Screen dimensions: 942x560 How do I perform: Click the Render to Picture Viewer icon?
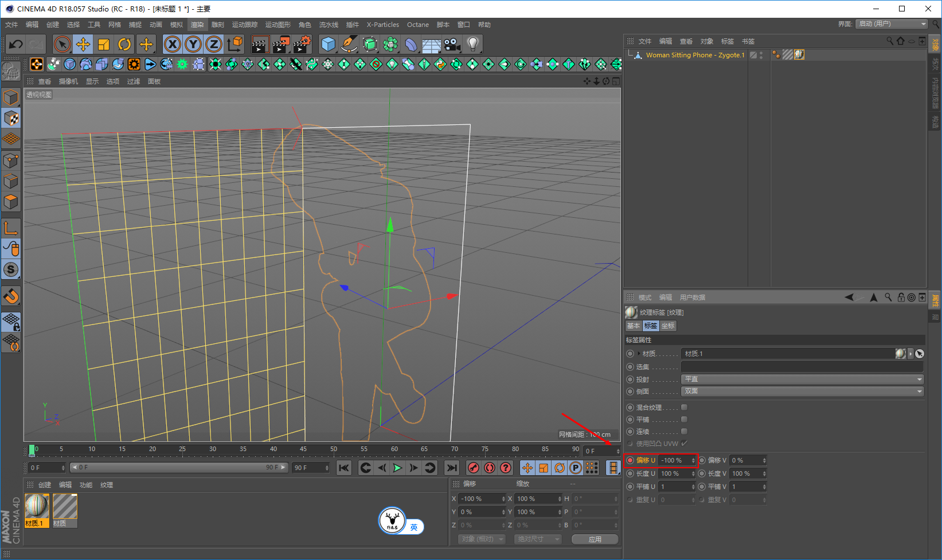(281, 44)
